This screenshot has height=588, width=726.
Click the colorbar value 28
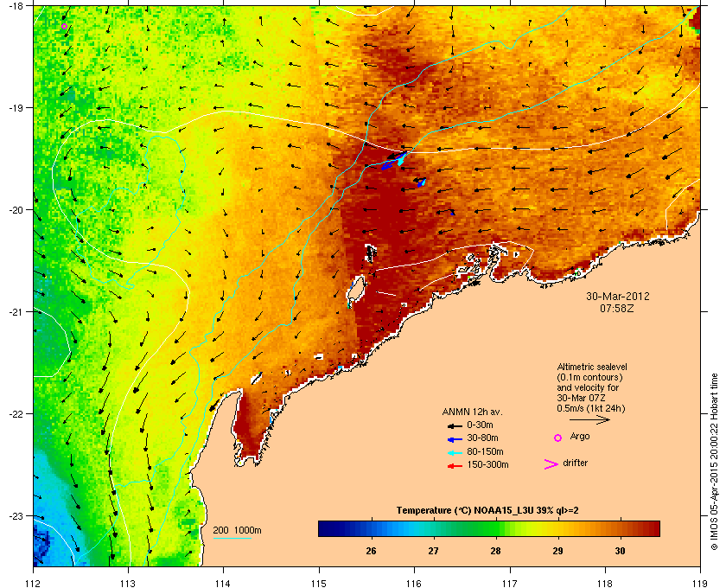tap(495, 551)
